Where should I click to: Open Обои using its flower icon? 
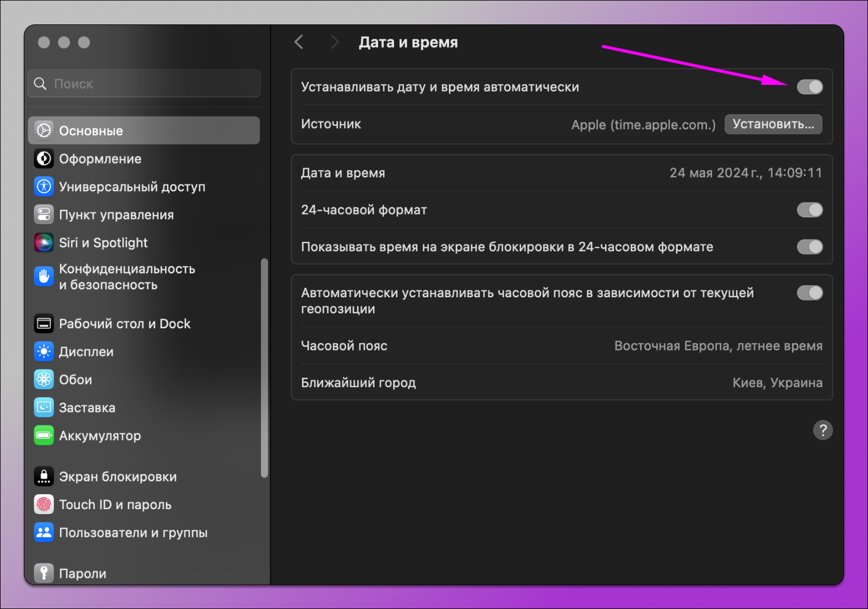coord(44,379)
